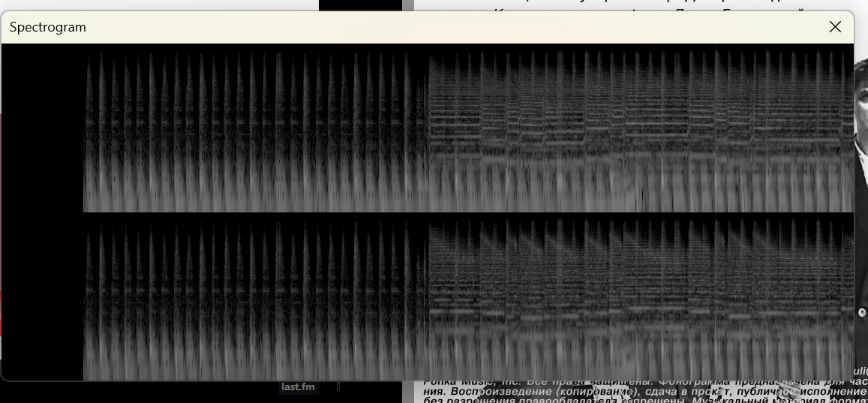Click the small icon right of last.fm
The width and height of the screenshot is (868, 403).
[x=338, y=386]
